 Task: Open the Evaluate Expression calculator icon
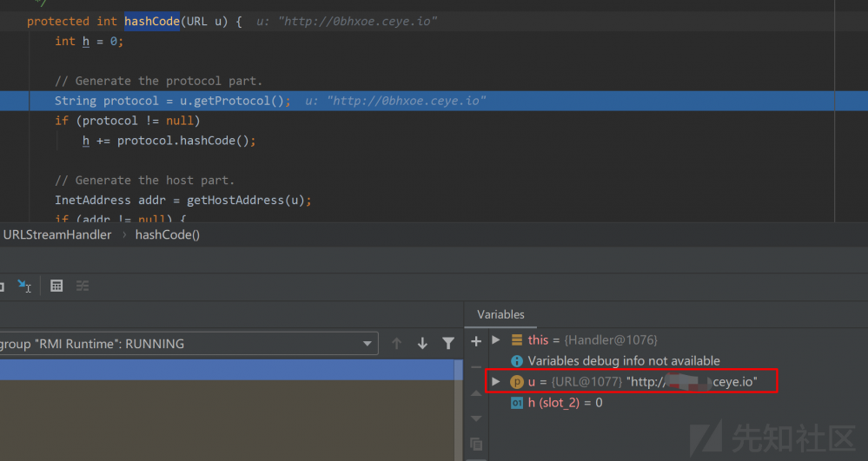tap(56, 286)
